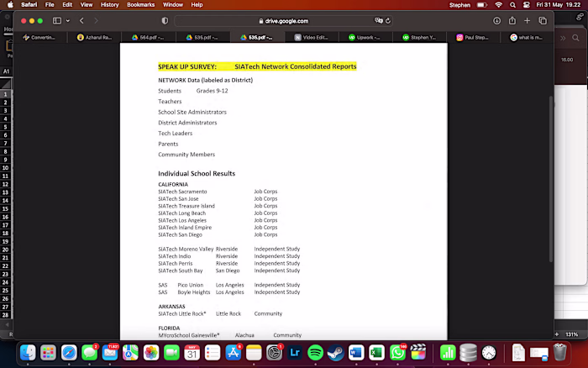Open the Share button in Safari toolbar
Viewport: 588px width, 368px height.
(x=512, y=21)
